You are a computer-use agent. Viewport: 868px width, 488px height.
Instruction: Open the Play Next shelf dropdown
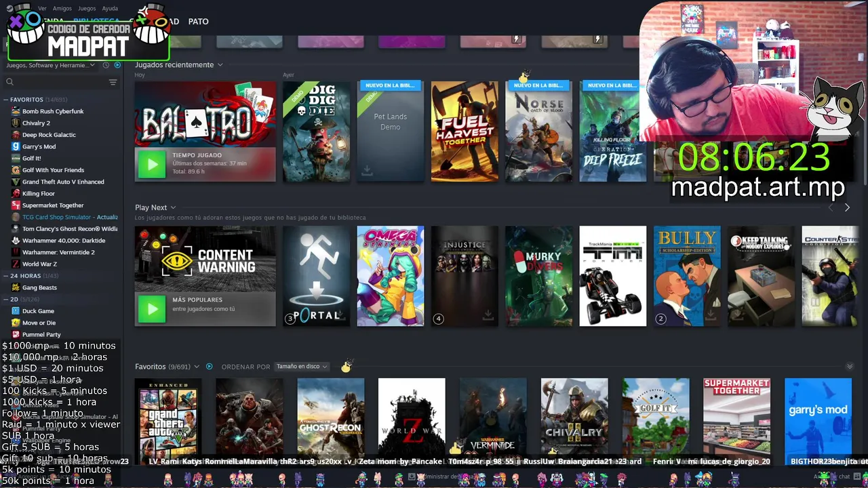point(173,207)
